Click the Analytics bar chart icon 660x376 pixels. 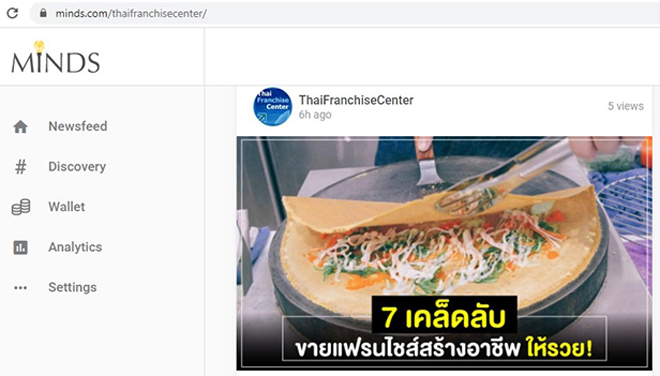20,247
